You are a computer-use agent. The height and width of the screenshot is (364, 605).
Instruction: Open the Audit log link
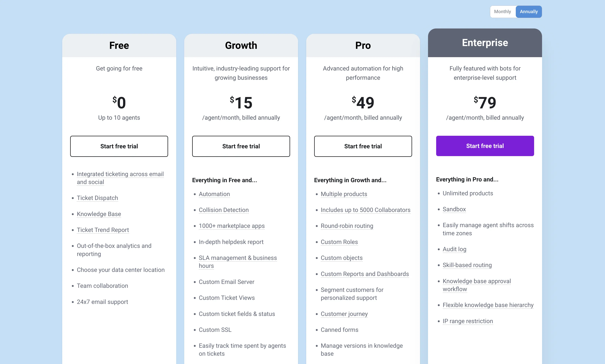click(x=454, y=249)
